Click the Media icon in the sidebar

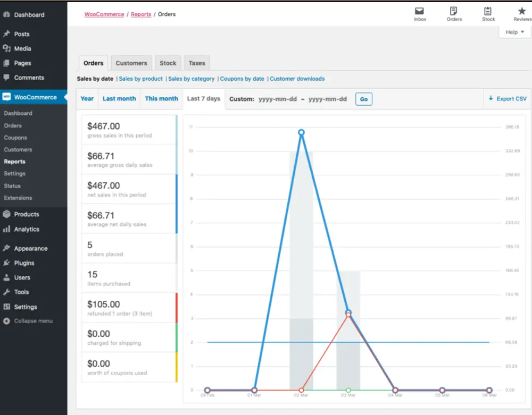point(7,48)
